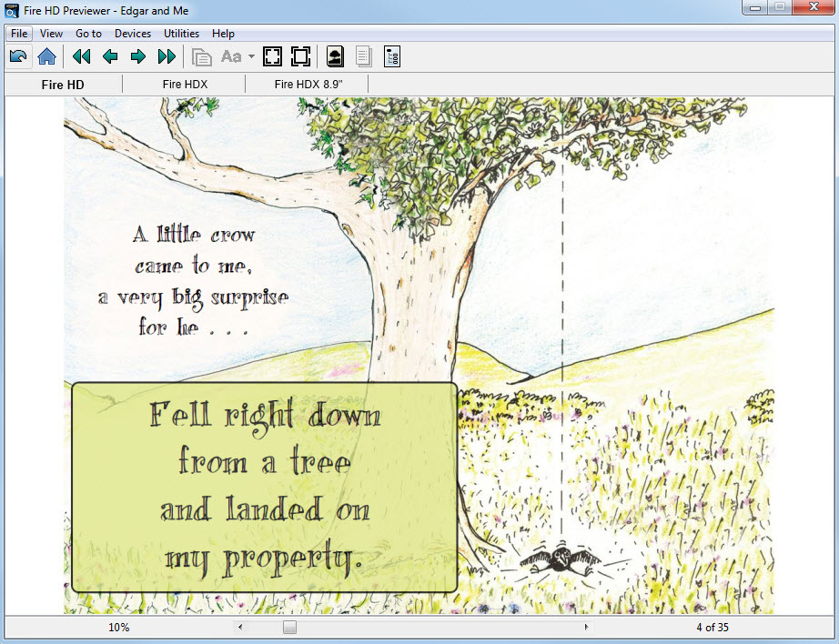Click the fit-to-screen brackets icon

pos(272,56)
